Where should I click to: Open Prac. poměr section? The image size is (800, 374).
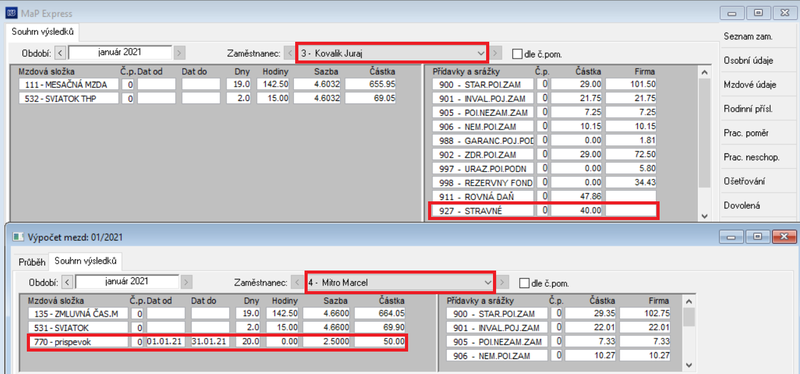(x=746, y=133)
